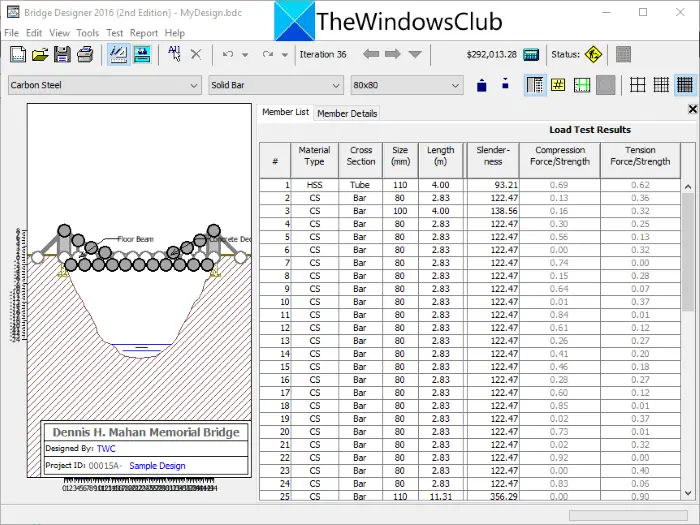Click the member list scrollbar thumb
The height and width of the screenshot is (525, 700).
click(x=688, y=252)
